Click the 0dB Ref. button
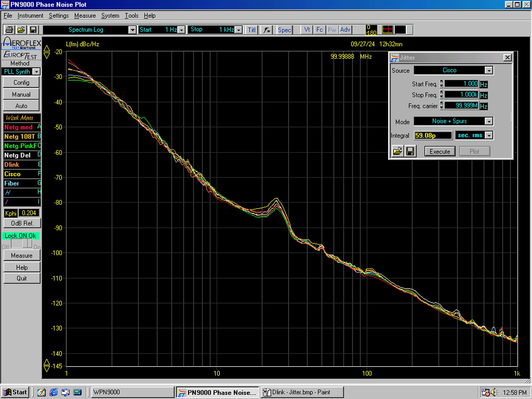This screenshot has width=532, height=399. point(22,223)
